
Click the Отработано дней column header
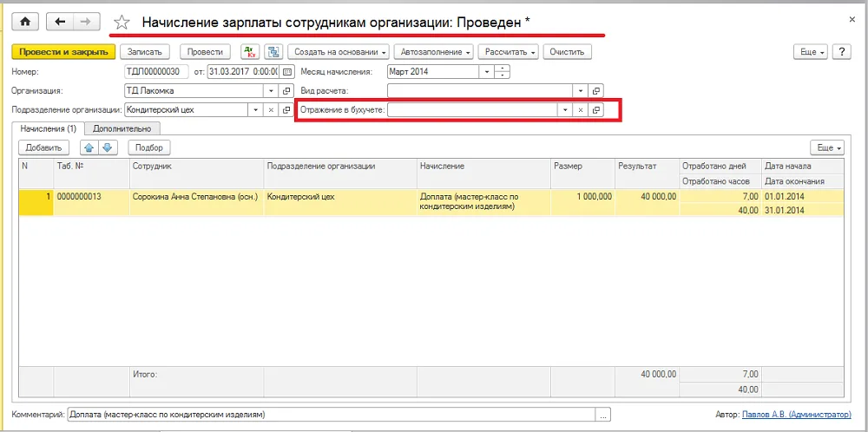tap(720, 166)
